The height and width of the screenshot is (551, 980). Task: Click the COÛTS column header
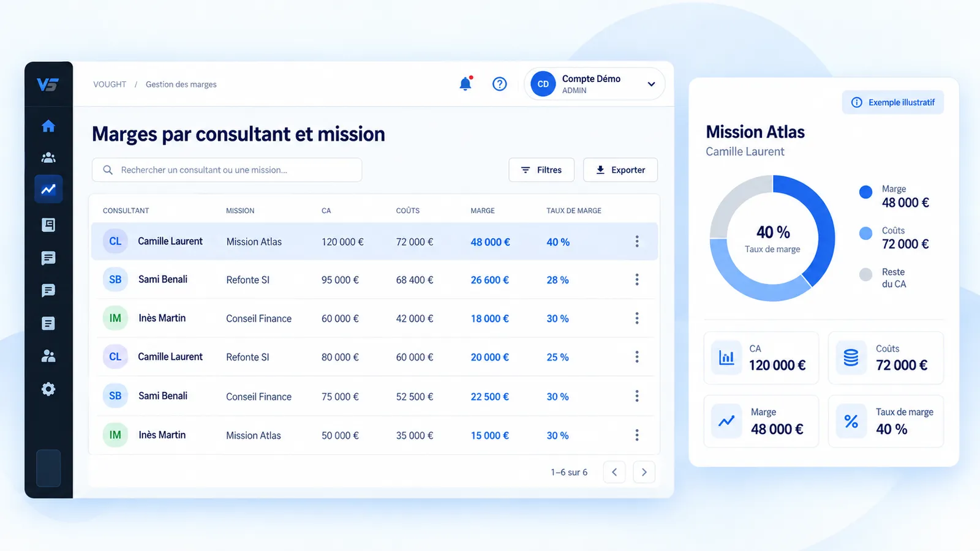point(408,211)
